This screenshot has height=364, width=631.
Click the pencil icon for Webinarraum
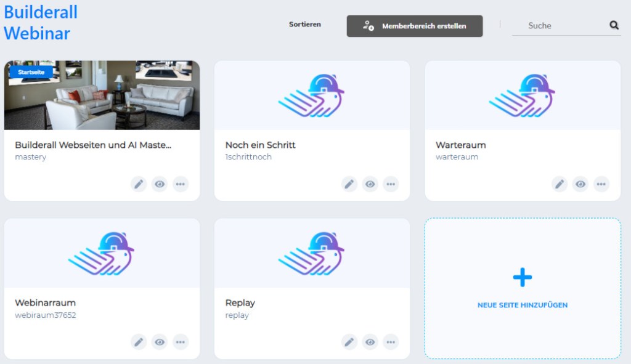click(x=139, y=342)
